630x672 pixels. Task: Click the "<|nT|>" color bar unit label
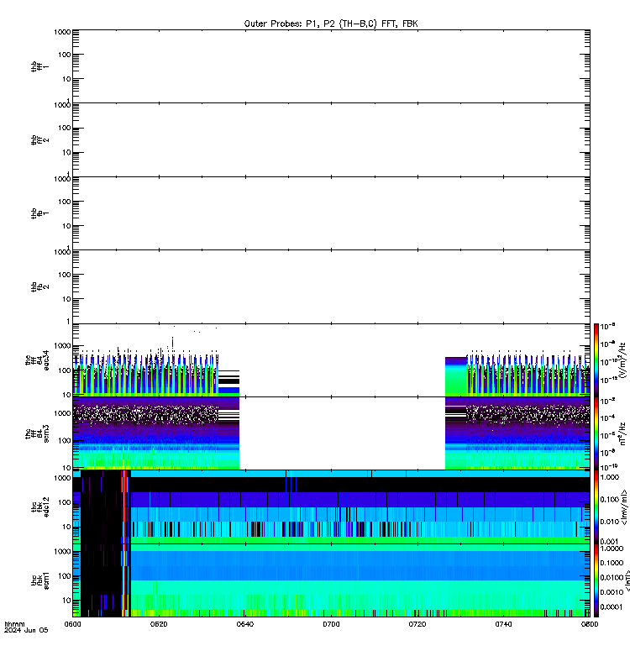tap(626, 580)
